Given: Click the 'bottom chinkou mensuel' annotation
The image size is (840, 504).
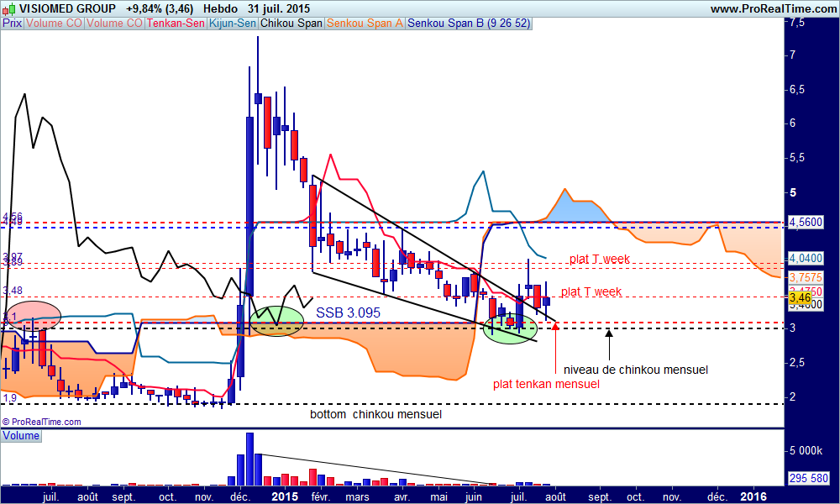Looking at the screenshot, I should (375, 414).
